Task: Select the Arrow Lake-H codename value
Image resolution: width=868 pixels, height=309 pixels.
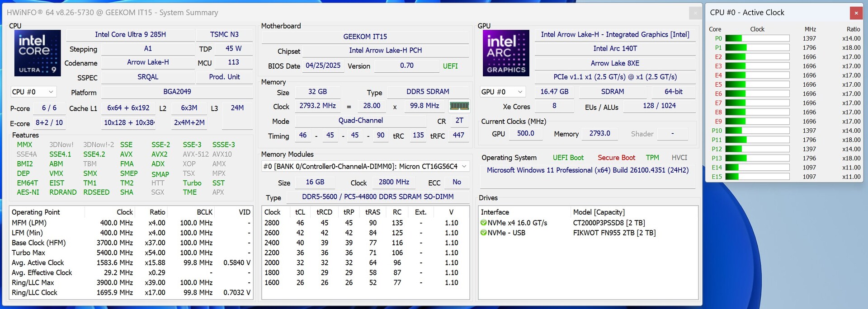Action: 148,62
